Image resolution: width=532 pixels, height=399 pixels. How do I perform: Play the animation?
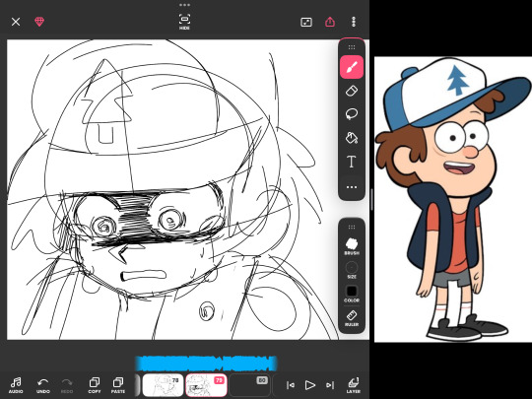pyautogui.click(x=310, y=385)
